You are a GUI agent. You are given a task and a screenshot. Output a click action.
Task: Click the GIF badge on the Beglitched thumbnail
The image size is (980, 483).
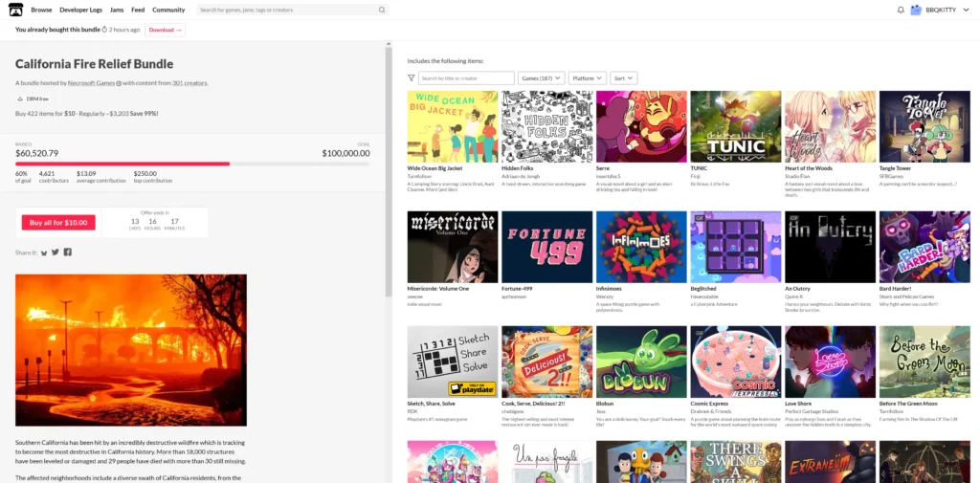pos(698,217)
